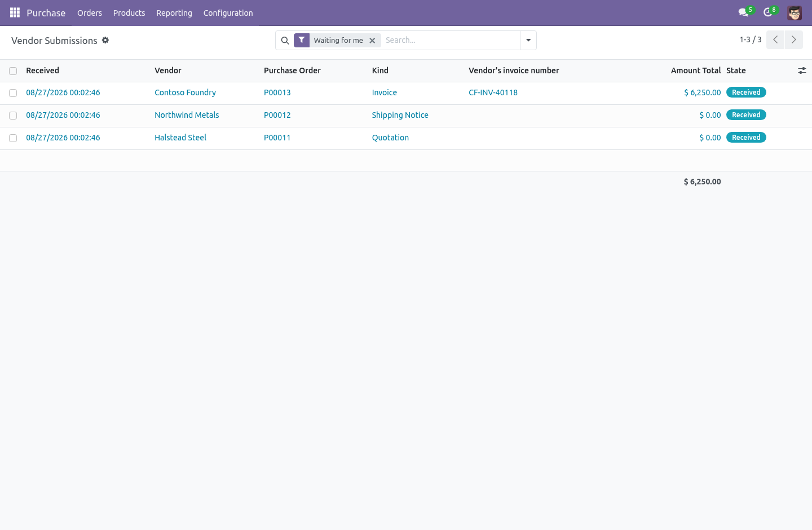Image resolution: width=812 pixels, height=530 pixels.
Task: Sort by Received column header
Action: pos(42,70)
